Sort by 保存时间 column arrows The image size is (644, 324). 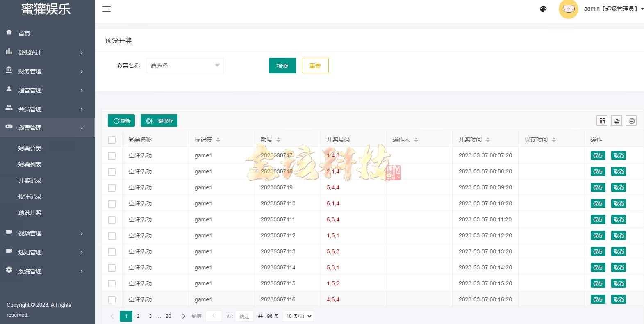pos(554,140)
